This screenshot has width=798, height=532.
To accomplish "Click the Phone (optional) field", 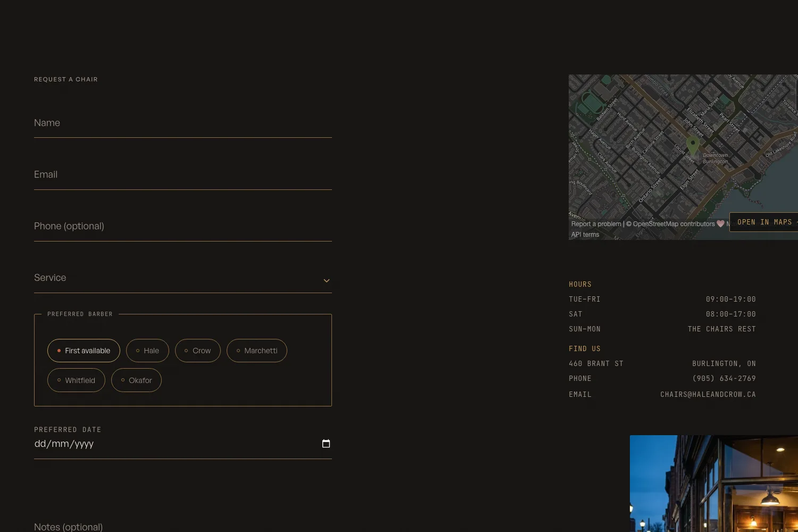I will tap(183, 226).
